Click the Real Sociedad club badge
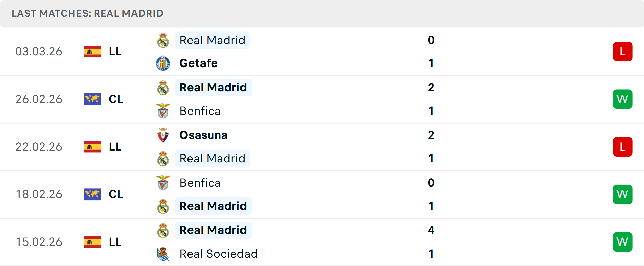Screen dimensions: 644x266 pos(162,254)
